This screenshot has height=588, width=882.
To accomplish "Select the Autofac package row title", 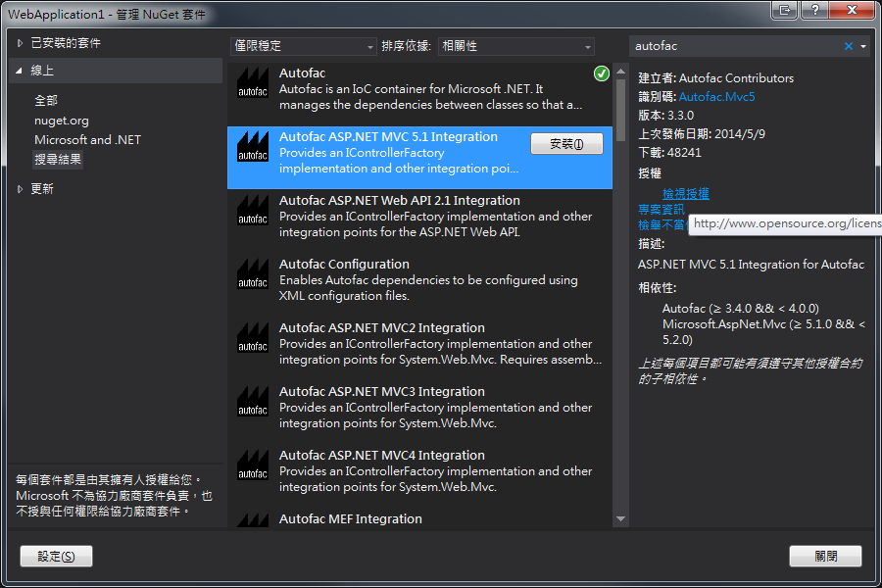I will 302,73.
